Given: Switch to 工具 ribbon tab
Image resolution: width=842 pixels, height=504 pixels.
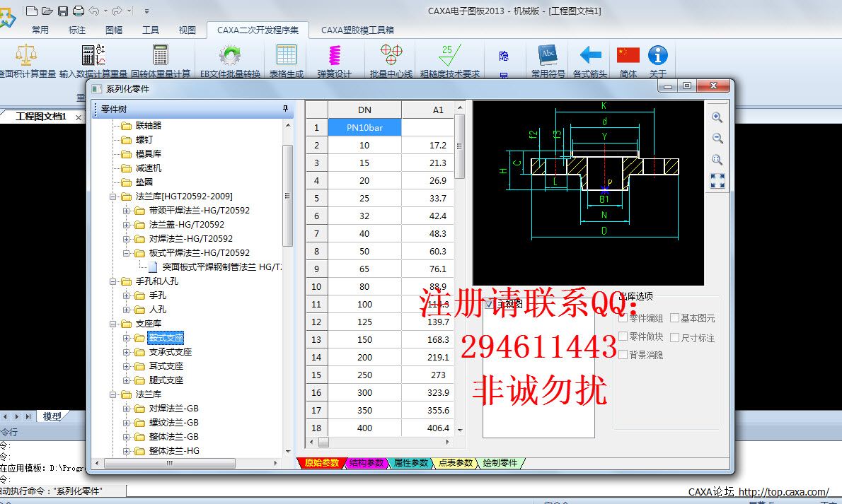Looking at the screenshot, I should 150,30.
